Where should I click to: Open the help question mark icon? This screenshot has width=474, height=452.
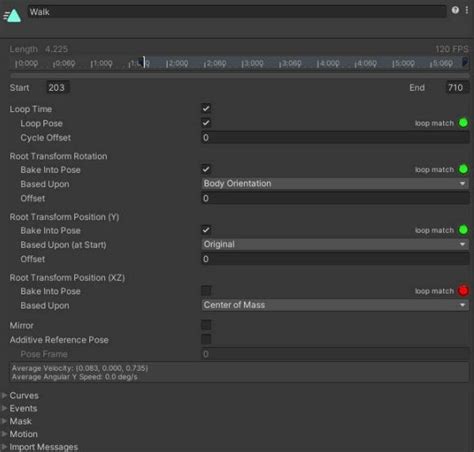pos(455,10)
